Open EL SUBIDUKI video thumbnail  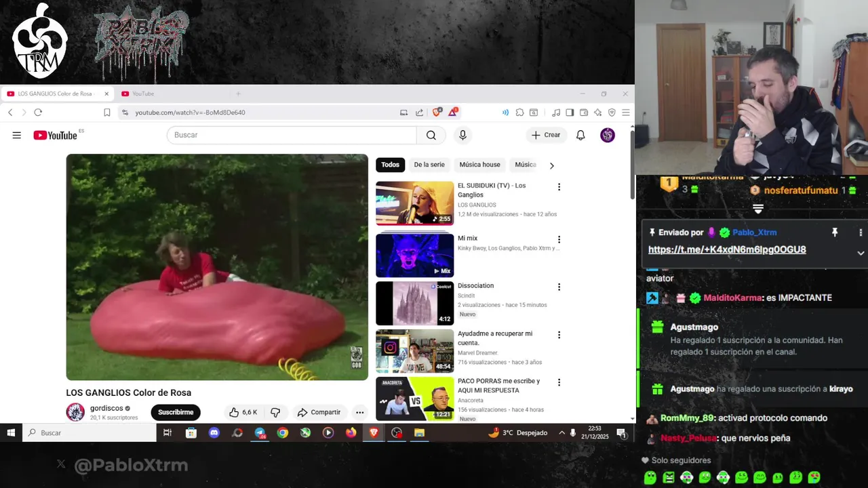pos(414,203)
